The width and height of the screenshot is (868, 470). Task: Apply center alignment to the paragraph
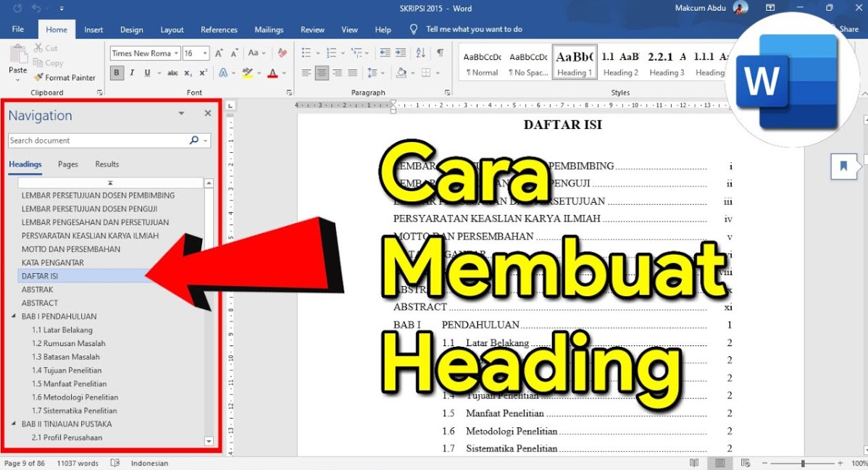[x=321, y=72]
